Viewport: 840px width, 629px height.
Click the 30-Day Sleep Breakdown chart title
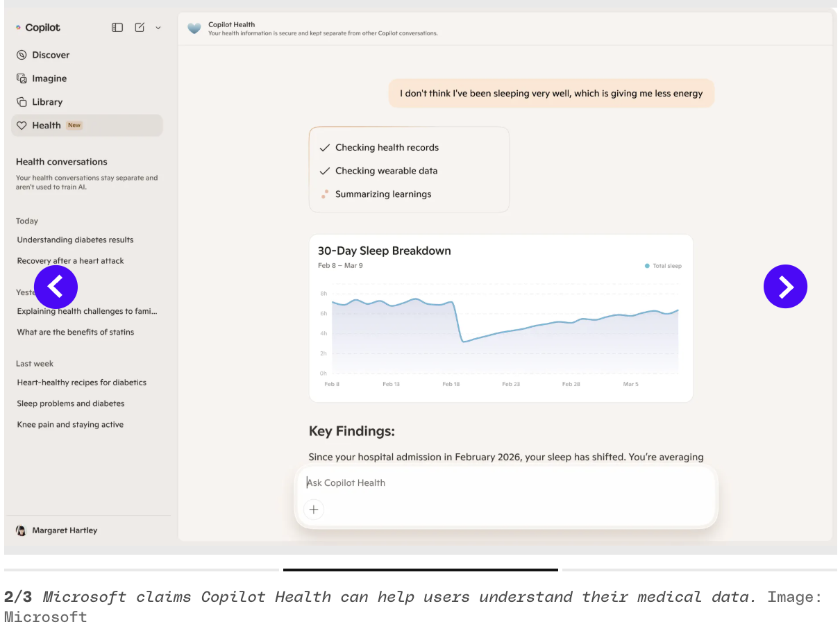[x=385, y=251]
